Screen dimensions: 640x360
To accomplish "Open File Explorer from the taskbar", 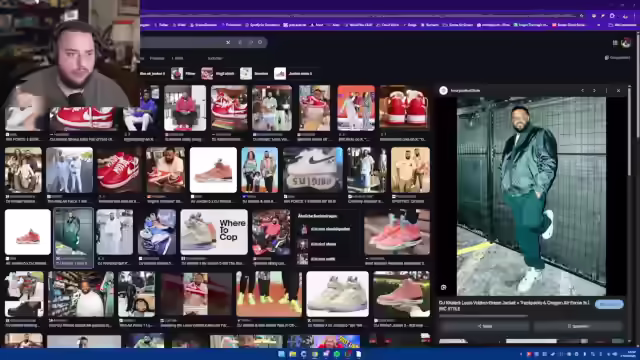I will click(293, 354).
